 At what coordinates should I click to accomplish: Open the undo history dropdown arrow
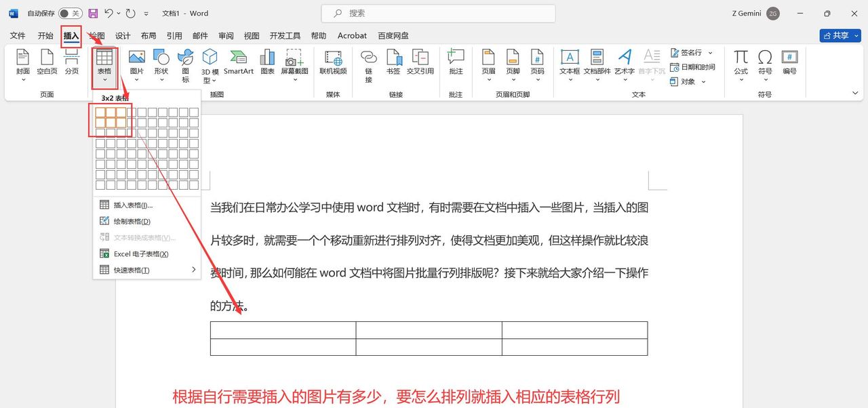119,14
